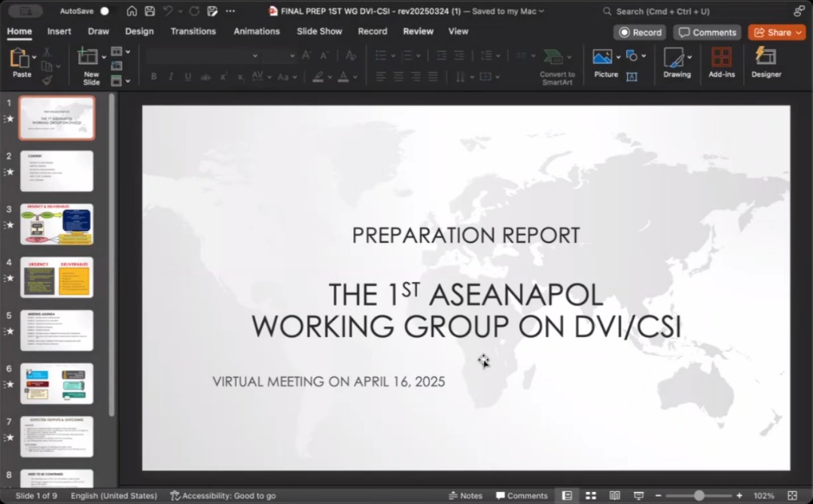
Task: Click the Clear Formatting icon
Action: coord(351,56)
